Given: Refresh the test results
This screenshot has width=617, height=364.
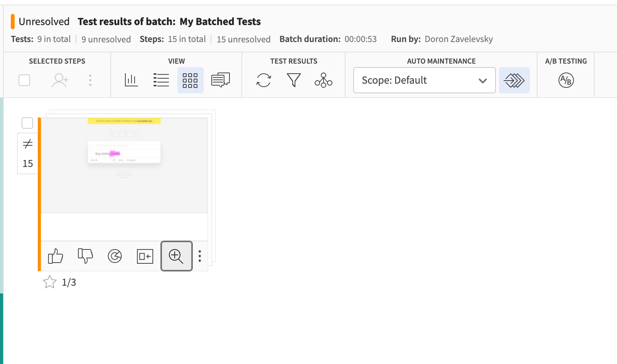Looking at the screenshot, I should click(x=264, y=80).
